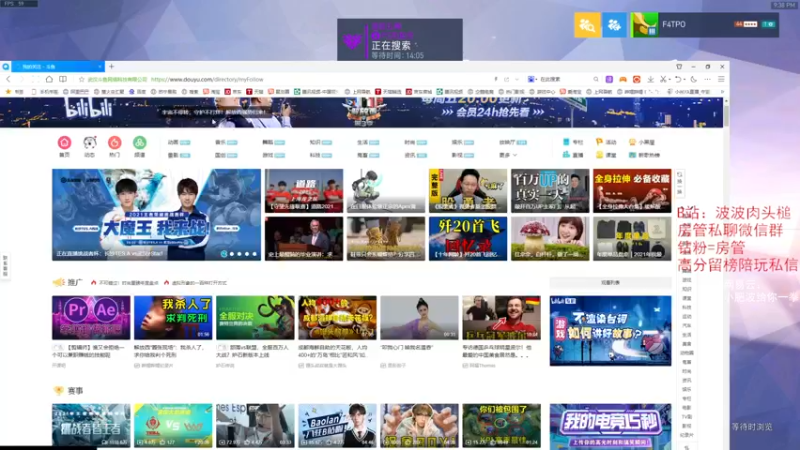Click the browser search input field
The height and width of the screenshot is (450, 800).
(x=564, y=79)
